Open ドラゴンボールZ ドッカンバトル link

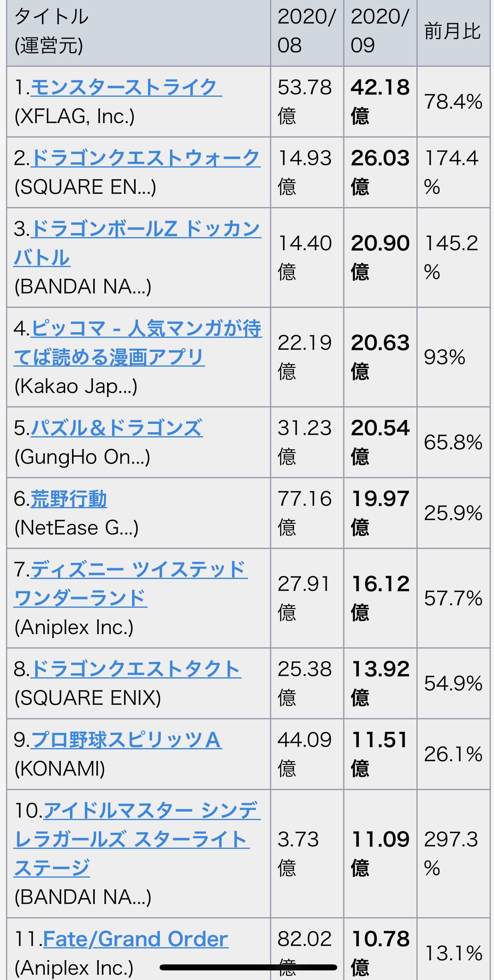tap(137, 243)
